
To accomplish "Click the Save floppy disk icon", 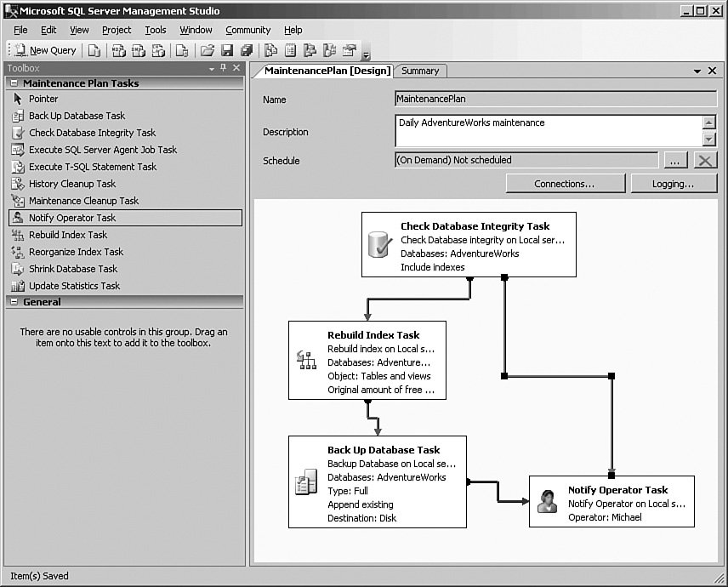I will [227, 50].
